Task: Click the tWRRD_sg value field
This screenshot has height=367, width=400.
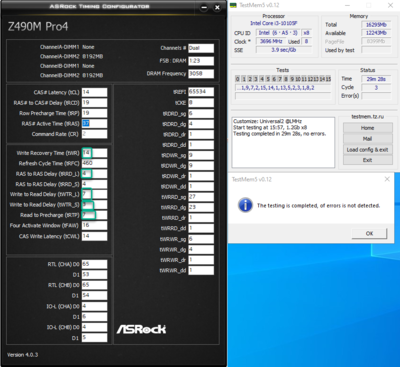Action: [x=201, y=197]
